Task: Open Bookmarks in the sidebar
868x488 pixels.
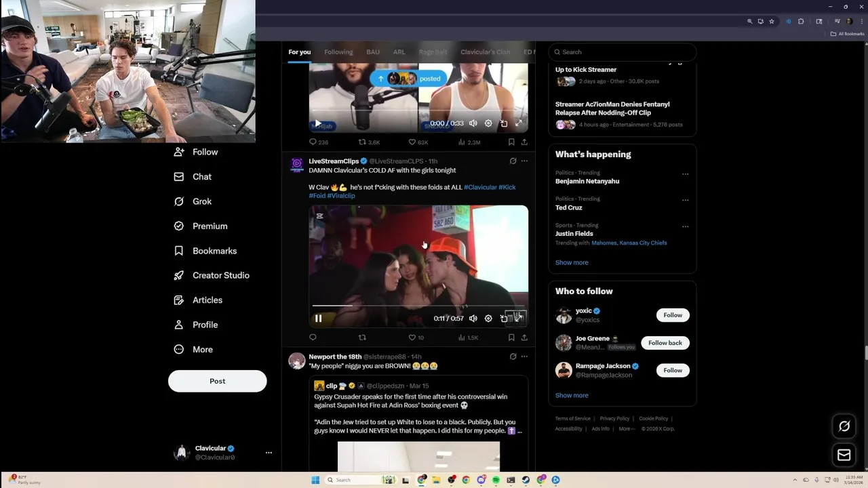Action: [x=205, y=251]
